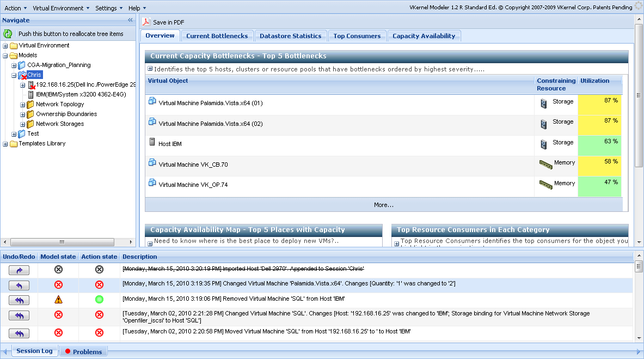The image size is (644, 359).
Task: Switch to Capacity Availability tab
Action: click(424, 36)
